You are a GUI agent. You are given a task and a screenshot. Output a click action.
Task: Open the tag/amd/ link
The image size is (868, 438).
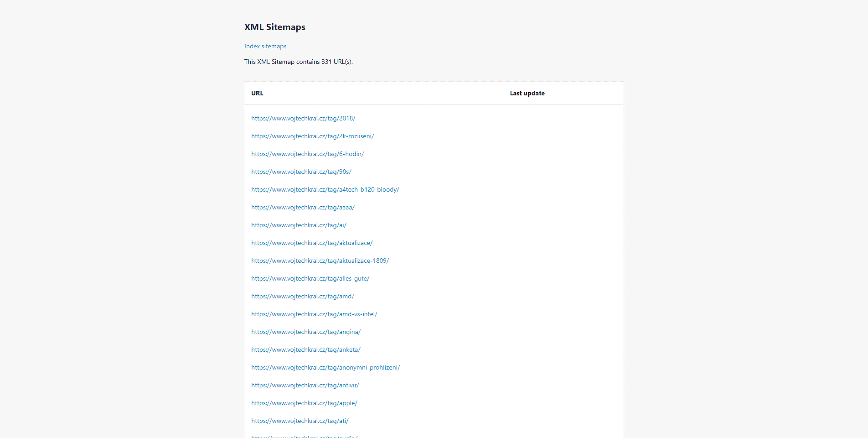click(x=302, y=297)
